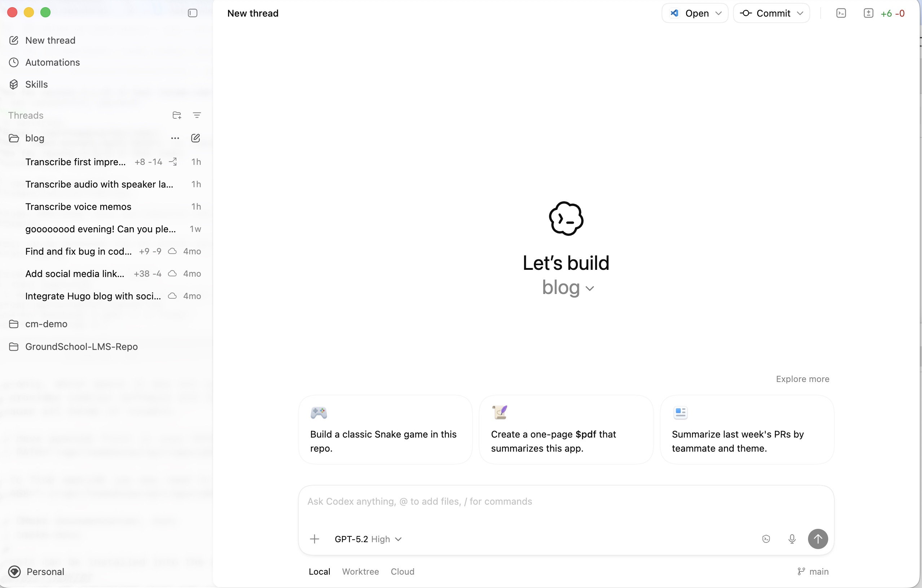The image size is (922, 588).
Task: Choose the Build a classic Snake game suggestion
Action: point(385,430)
